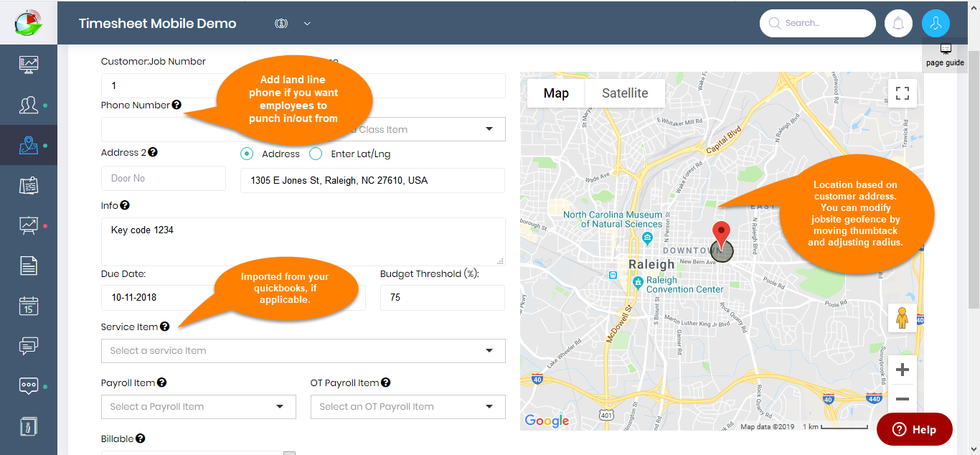980x455 pixels.
Task: Switch to the Satellite tab view
Action: tap(625, 93)
